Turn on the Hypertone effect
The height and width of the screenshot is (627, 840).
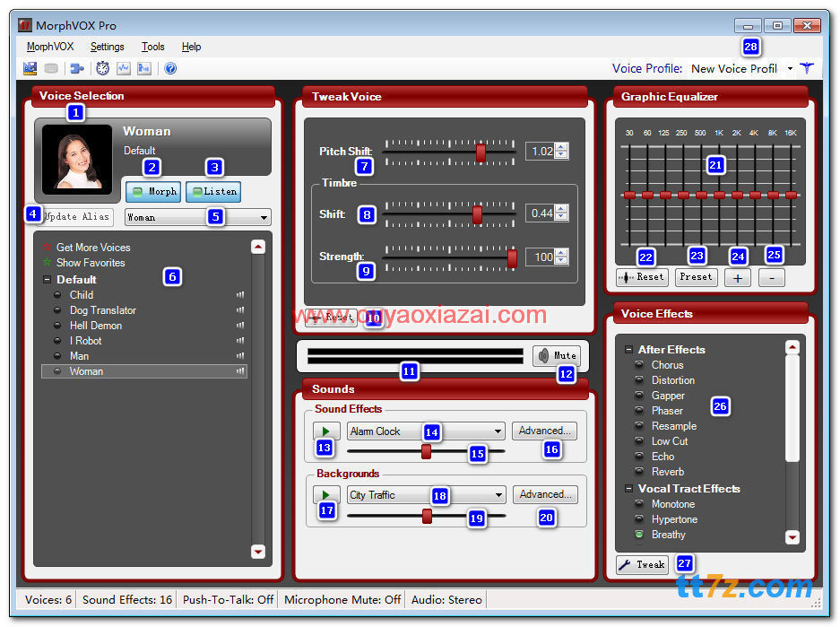(639, 518)
